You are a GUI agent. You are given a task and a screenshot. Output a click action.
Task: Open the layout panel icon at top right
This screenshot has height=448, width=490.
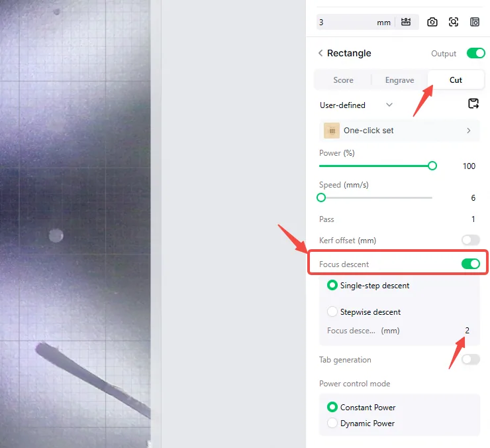(475, 22)
